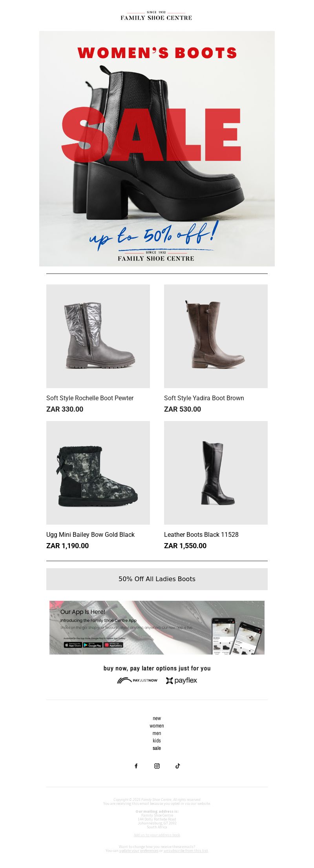
Task: Open the Women's Boots Sale banner
Action: pyautogui.click(x=157, y=149)
